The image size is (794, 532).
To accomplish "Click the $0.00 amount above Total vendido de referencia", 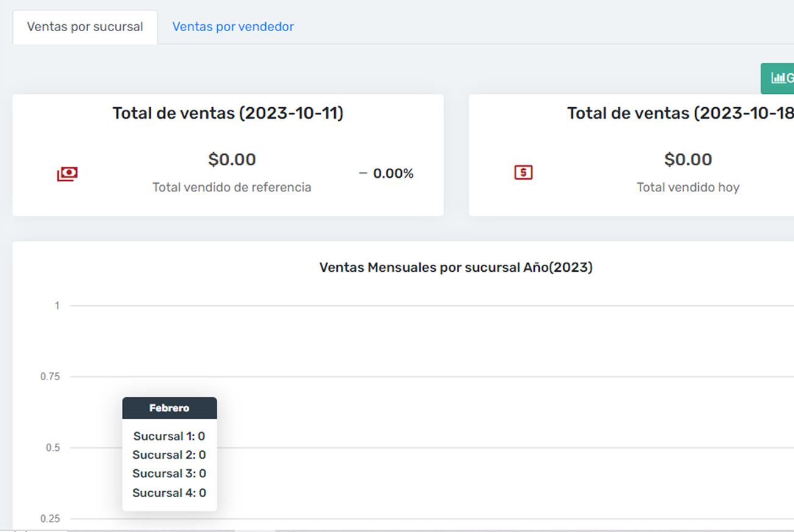I will click(x=232, y=160).
